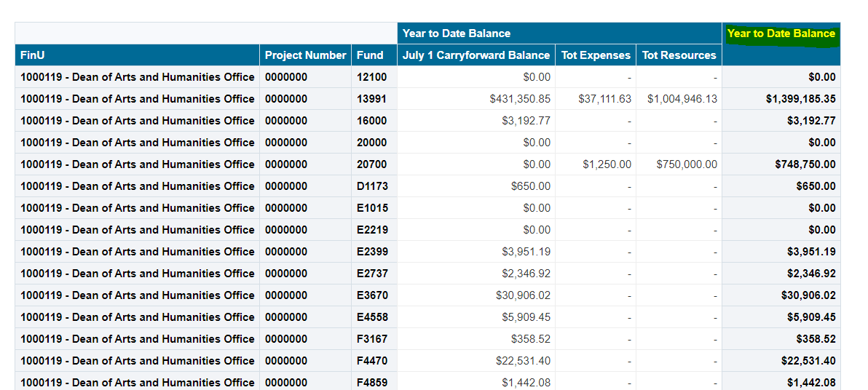Select the $748,750.00 year to date balance
Screen dimensions: 868x390
(805, 164)
